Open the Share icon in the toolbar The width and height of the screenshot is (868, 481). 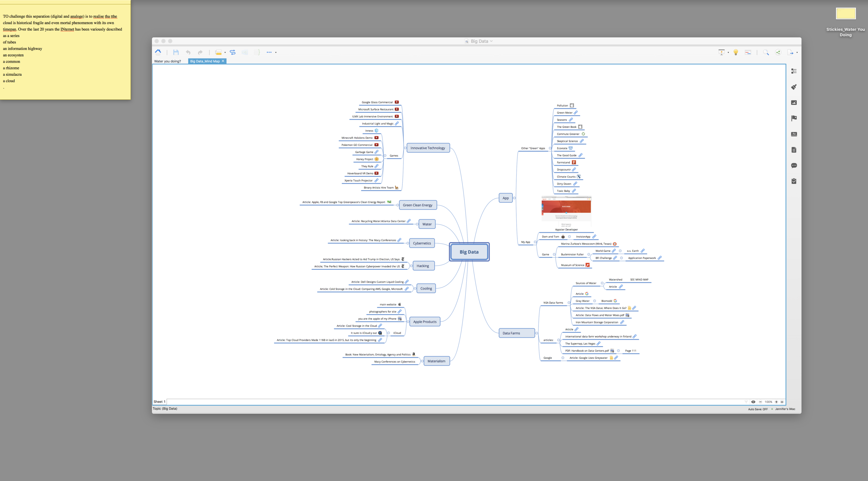click(778, 52)
